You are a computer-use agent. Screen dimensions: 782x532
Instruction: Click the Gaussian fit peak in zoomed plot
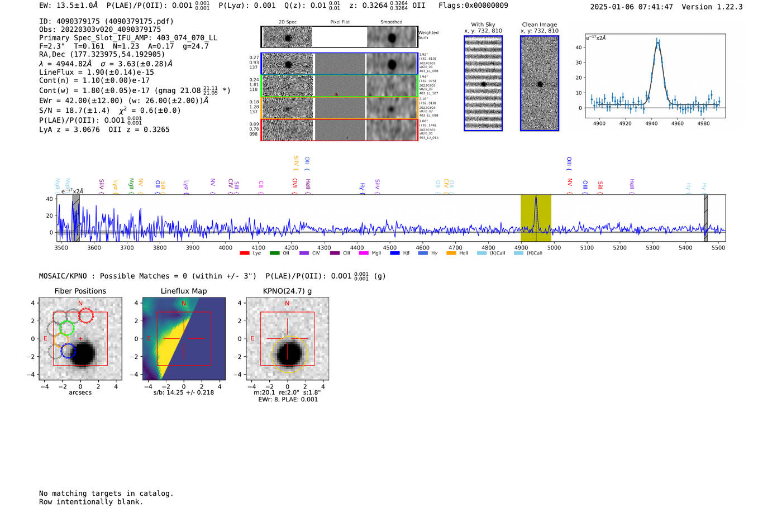coord(657,42)
